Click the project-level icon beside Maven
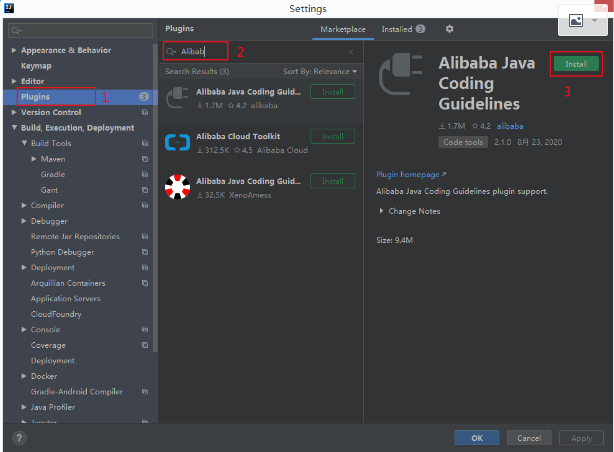This screenshot has height=452, width=614. point(145,159)
